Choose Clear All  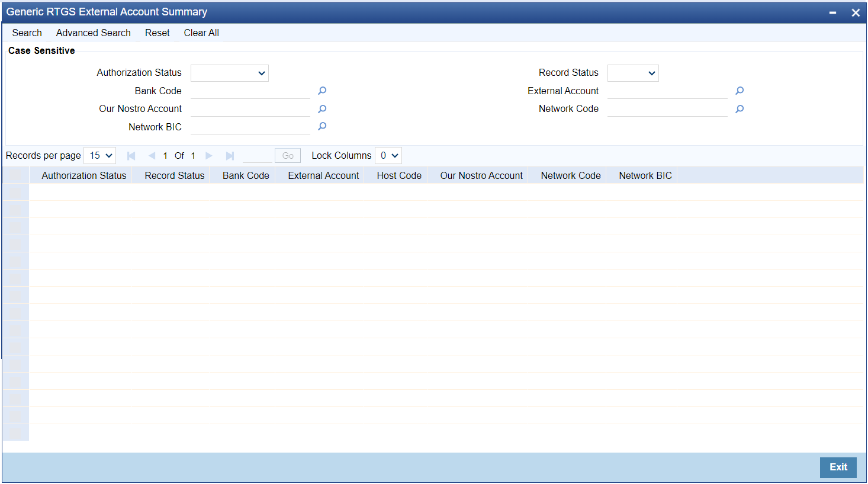pos(201,33)
